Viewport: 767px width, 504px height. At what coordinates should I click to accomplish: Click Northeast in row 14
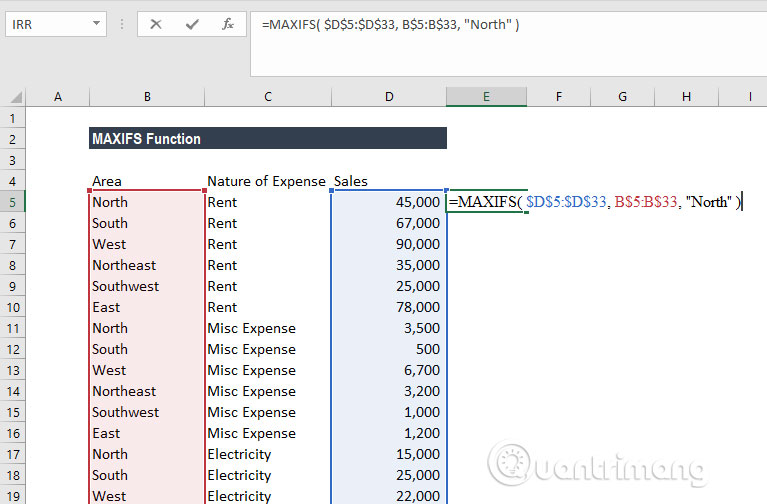(124, 391)
